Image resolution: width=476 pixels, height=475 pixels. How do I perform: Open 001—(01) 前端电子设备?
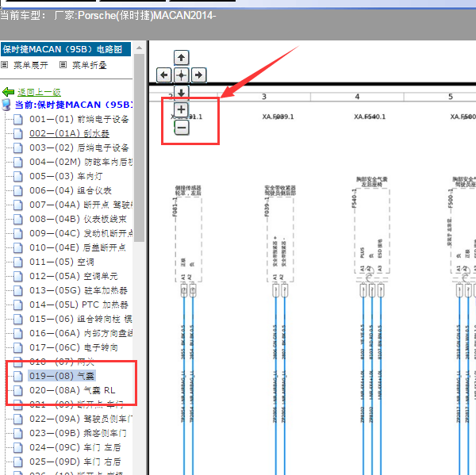click(x=79, y=119)
